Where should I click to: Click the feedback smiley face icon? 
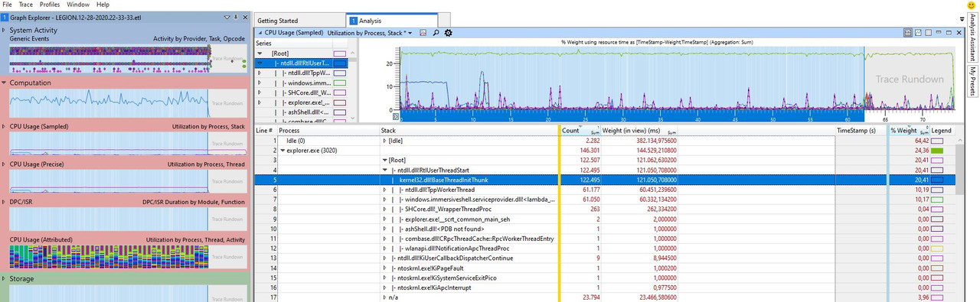972,5
